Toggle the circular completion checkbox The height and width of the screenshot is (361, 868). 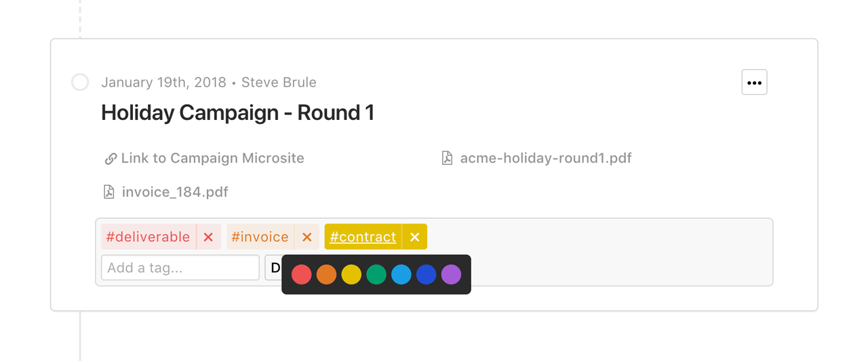point(80,83)
